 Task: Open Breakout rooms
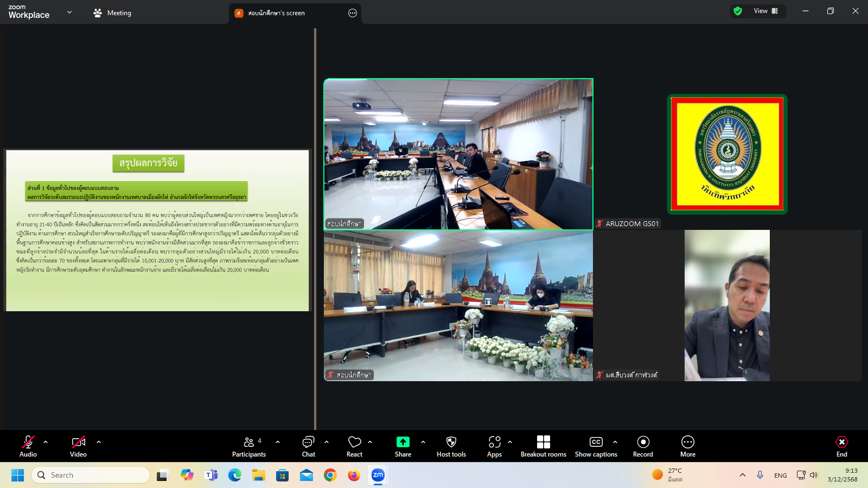543,446
